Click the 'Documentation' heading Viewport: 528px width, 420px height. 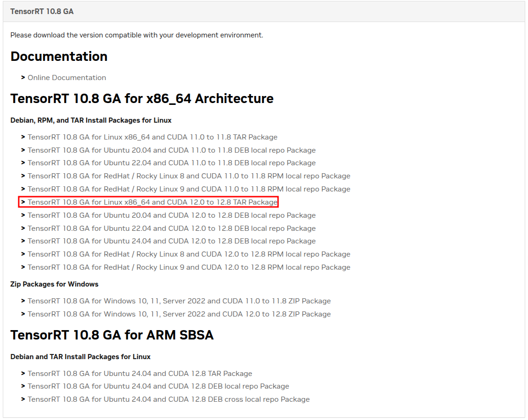(59, 57)
